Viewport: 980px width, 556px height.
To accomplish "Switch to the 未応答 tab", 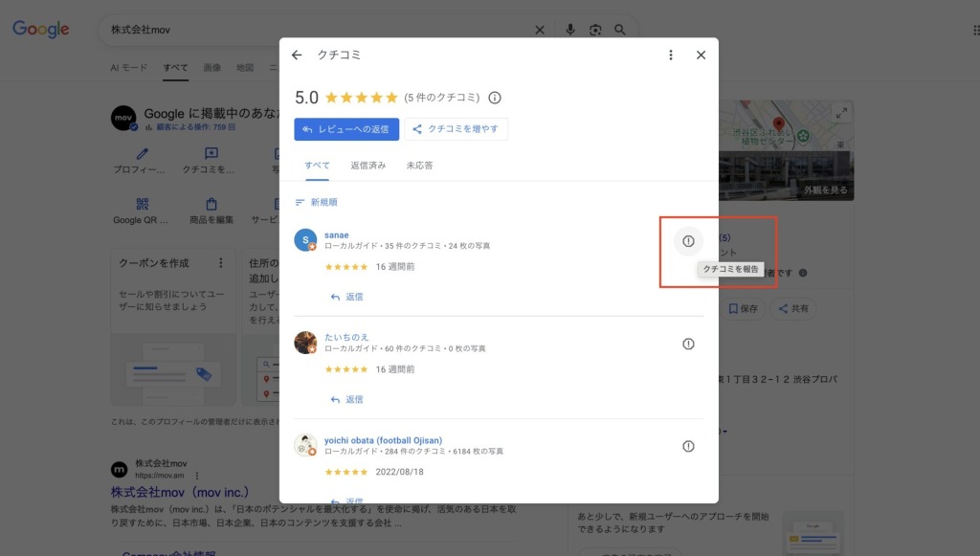I will coord(419,166).
